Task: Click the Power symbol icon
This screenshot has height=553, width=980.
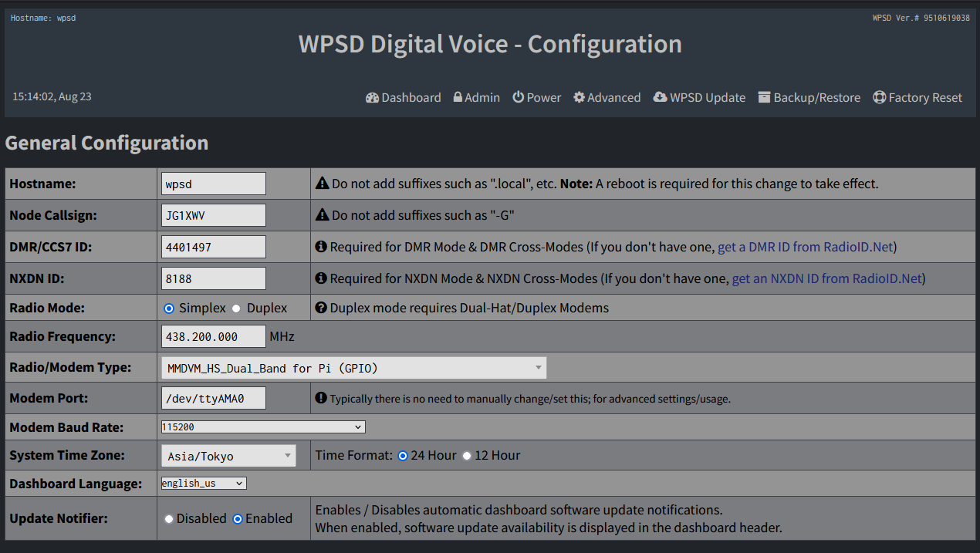Action: [x=519, y=97]
